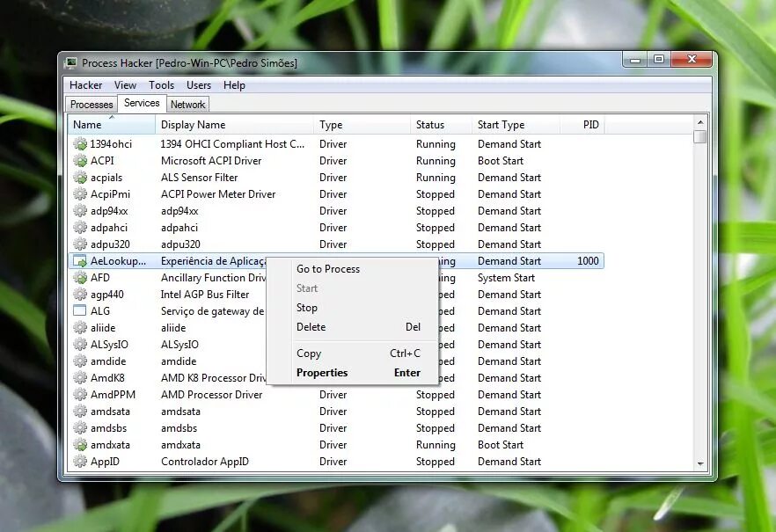
Task: Click the vertical scrollbar thumb
Action: (x=699, y=136)
